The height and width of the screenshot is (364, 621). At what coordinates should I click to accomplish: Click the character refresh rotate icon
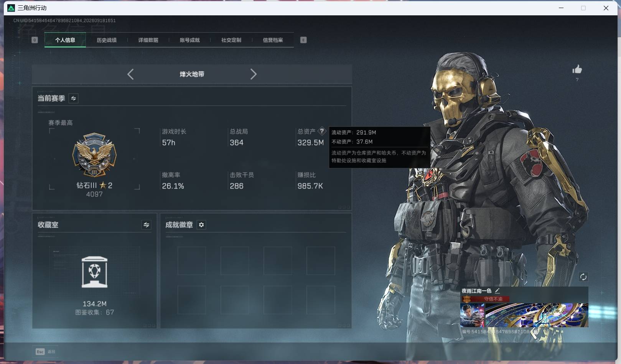tap(583, 277)
